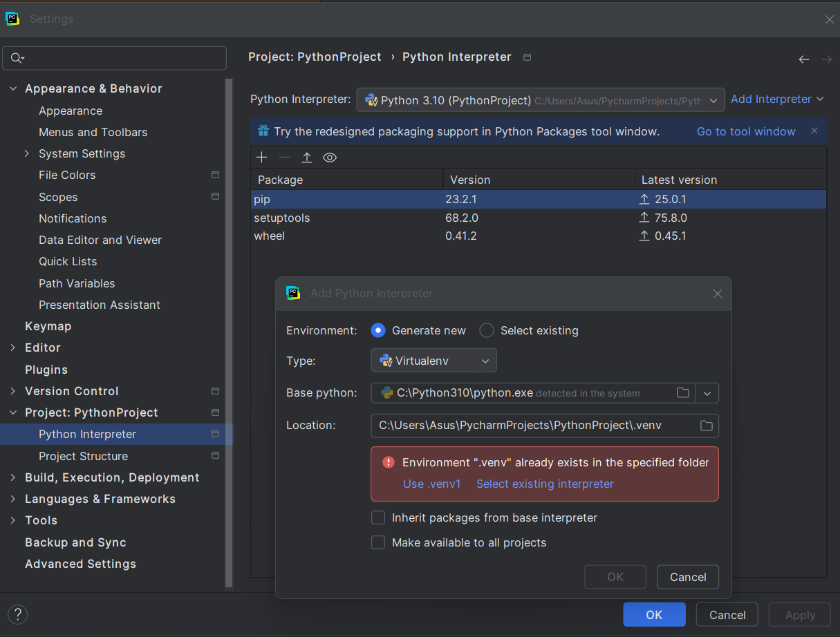Viewport: 840px width, 637px height.
Task: Enable 'Inherit packages from base interpreter'
Action: pyautogui.click(x=378, y=517)
